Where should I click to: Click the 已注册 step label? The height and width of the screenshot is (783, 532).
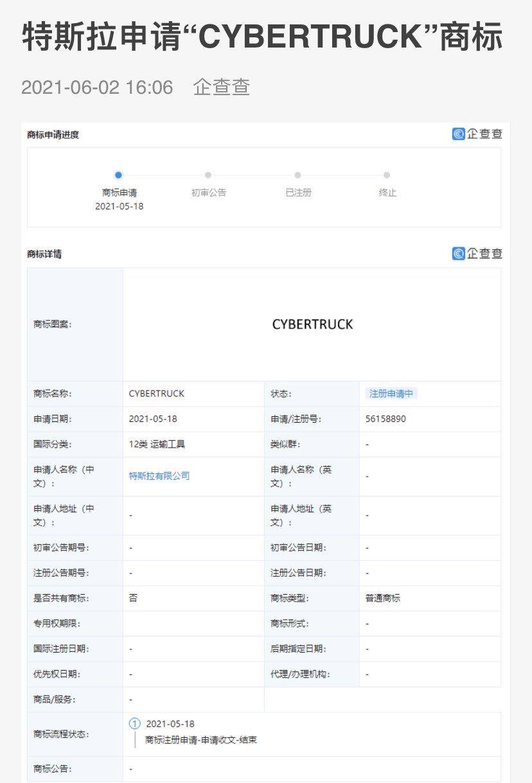298,193
